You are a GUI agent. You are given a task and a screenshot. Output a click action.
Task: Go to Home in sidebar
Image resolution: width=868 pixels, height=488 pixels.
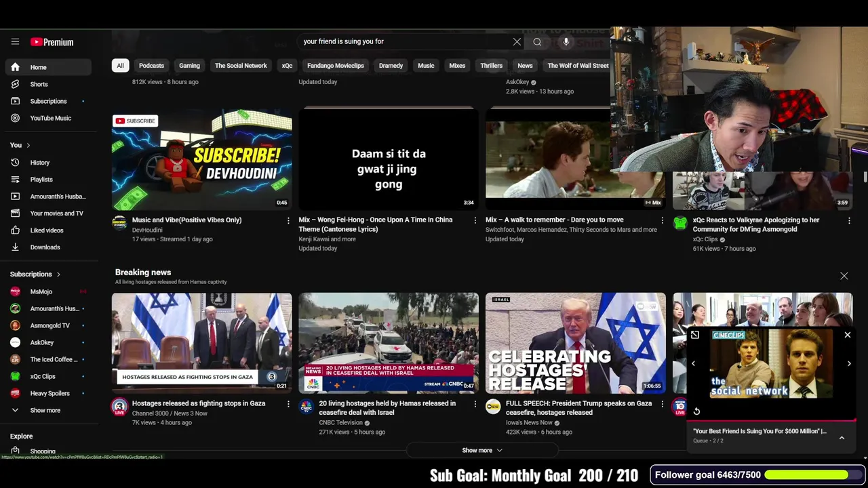click(47, 67)
